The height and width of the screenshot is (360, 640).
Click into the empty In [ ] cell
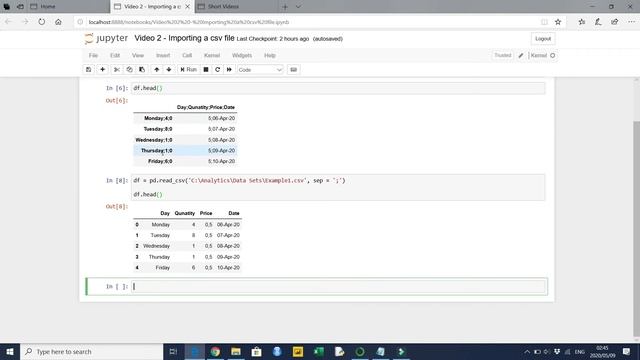coord(339,287)
